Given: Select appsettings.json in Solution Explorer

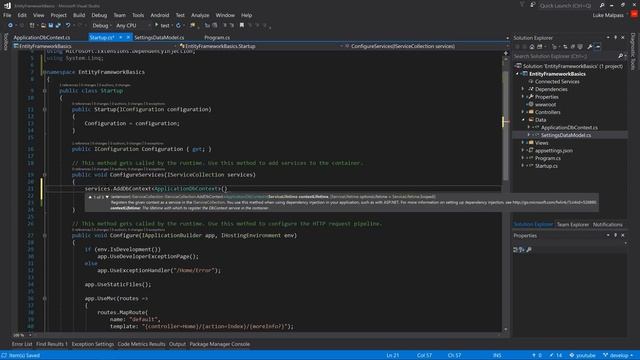Looking at the screenshot, I should (x=553, y=150).
